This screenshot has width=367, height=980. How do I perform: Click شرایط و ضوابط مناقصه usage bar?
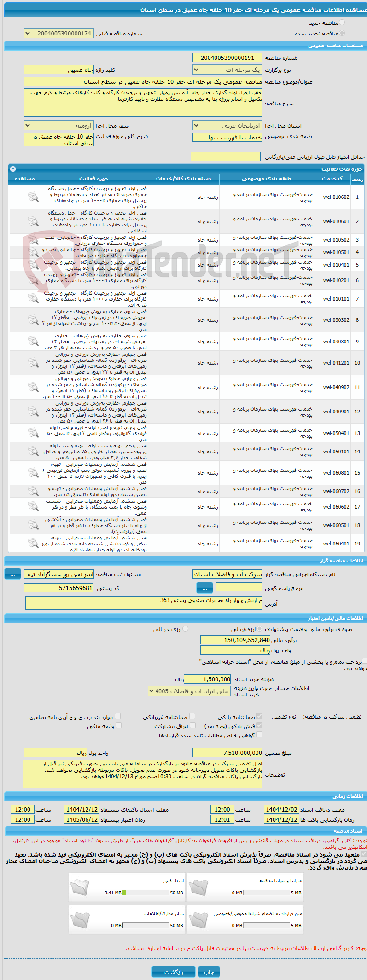267,893
